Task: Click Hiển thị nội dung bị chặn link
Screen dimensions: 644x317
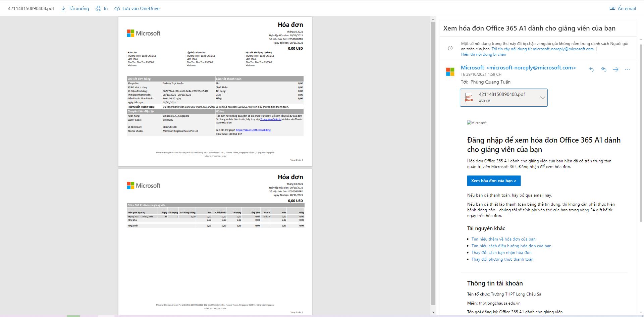Action: tap(483, 54)
